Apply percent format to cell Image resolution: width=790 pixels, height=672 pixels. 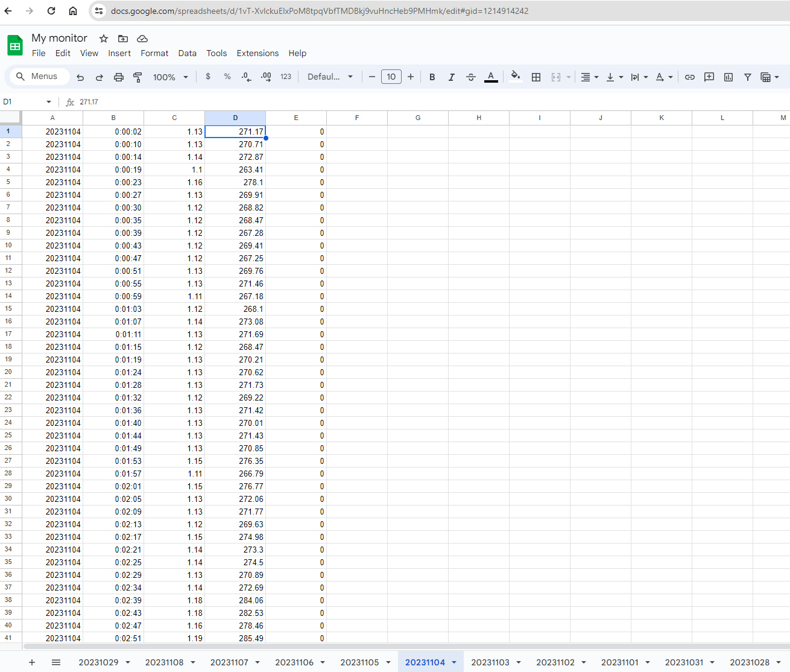tap(227, 77)
